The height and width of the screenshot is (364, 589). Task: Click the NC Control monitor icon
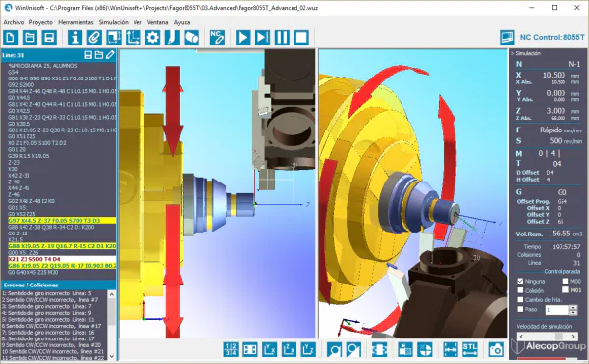click(508, 37)
